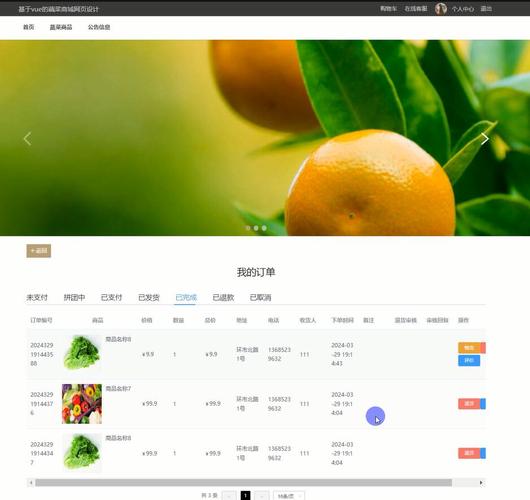
Task: Click the site title 基于vue的蔬菜商城网页设计
Action: coord(58,9)
